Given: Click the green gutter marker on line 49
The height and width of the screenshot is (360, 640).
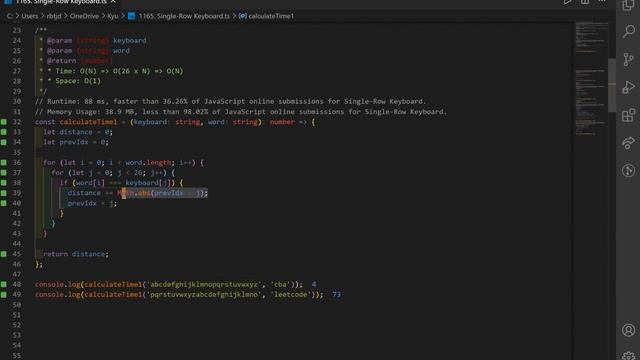Looking at the screenshot, I should point(4,294).
